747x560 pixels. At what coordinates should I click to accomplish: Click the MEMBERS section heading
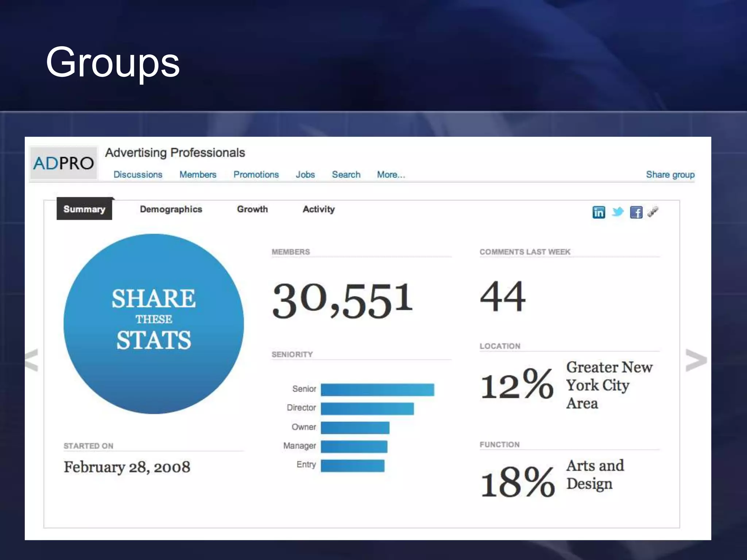click(x=291, y=252)
